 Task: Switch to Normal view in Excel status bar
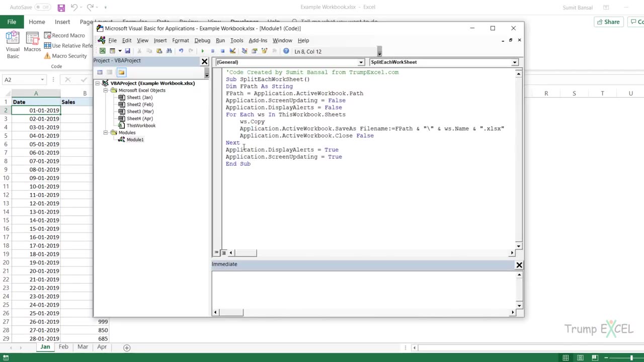coord(566,358)
